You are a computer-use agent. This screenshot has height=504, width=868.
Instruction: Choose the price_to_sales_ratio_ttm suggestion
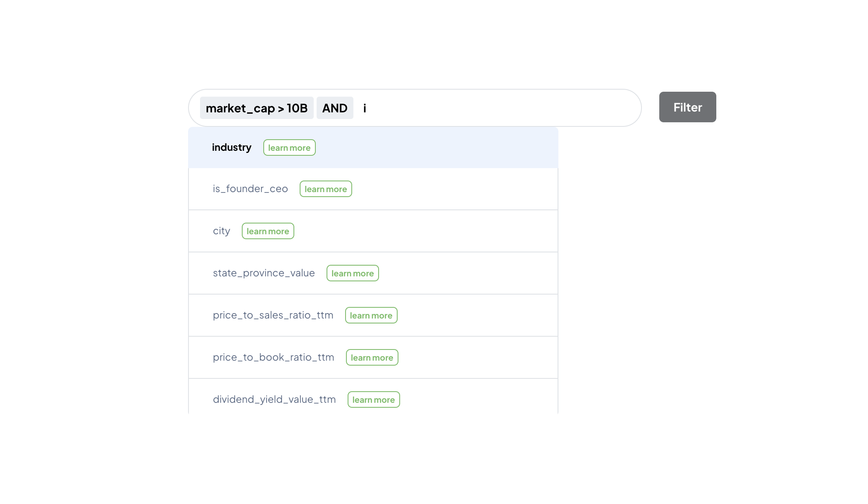tap(373, 316)
